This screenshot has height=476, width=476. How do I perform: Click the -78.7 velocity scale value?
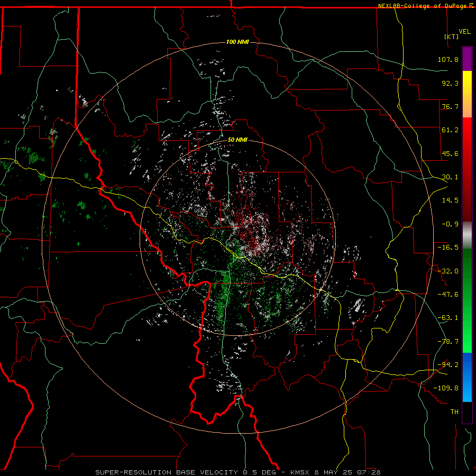tap(448, 342)
